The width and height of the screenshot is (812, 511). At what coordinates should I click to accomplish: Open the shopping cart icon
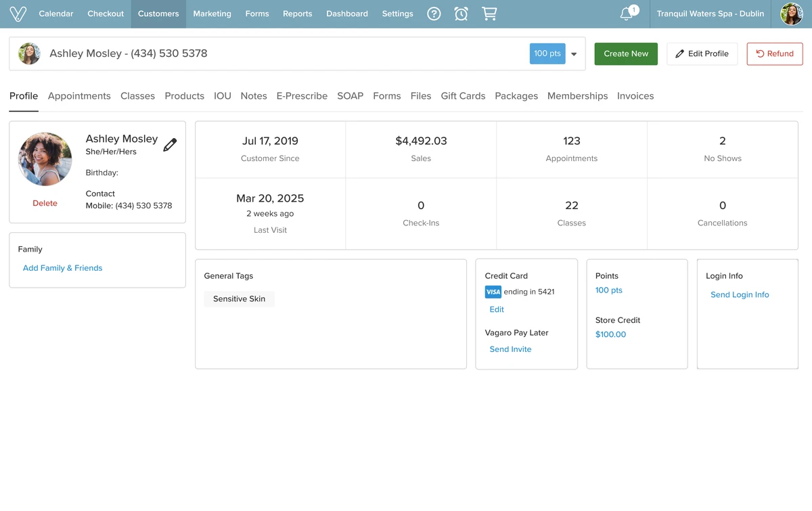tap(489, 14)
